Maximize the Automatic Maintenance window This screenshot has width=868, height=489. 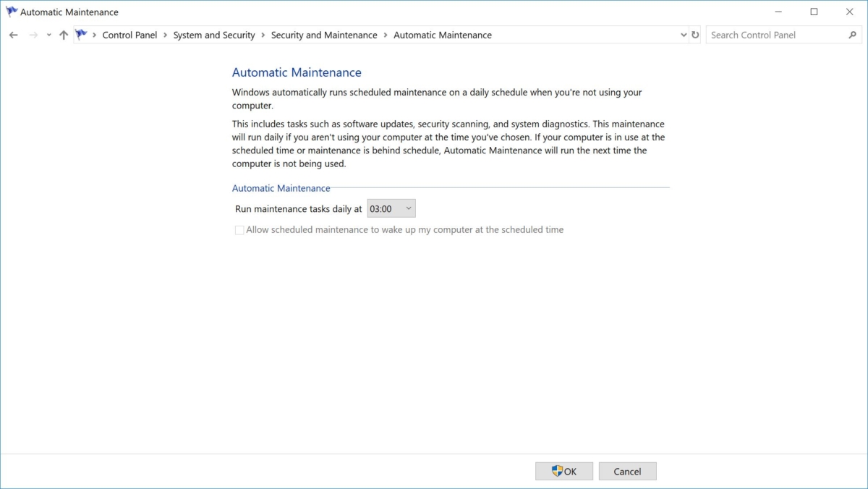click(x=814, y=12)
